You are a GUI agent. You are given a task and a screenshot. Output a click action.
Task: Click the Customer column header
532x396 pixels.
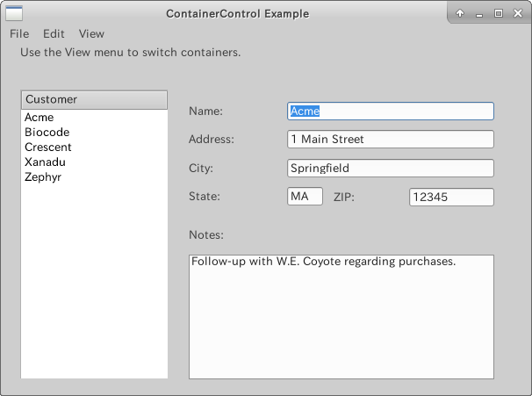(x=94, y=100)
